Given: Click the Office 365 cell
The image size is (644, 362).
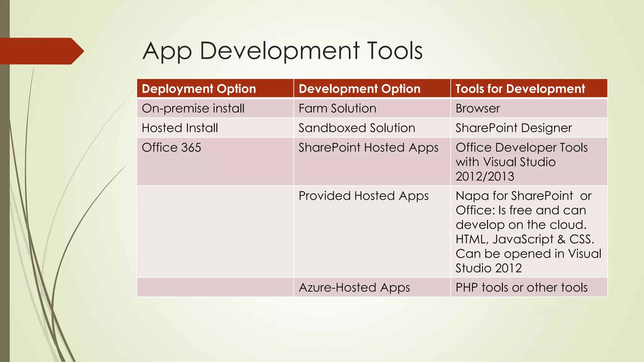Looking at the screenshot, I should point(171,148).
